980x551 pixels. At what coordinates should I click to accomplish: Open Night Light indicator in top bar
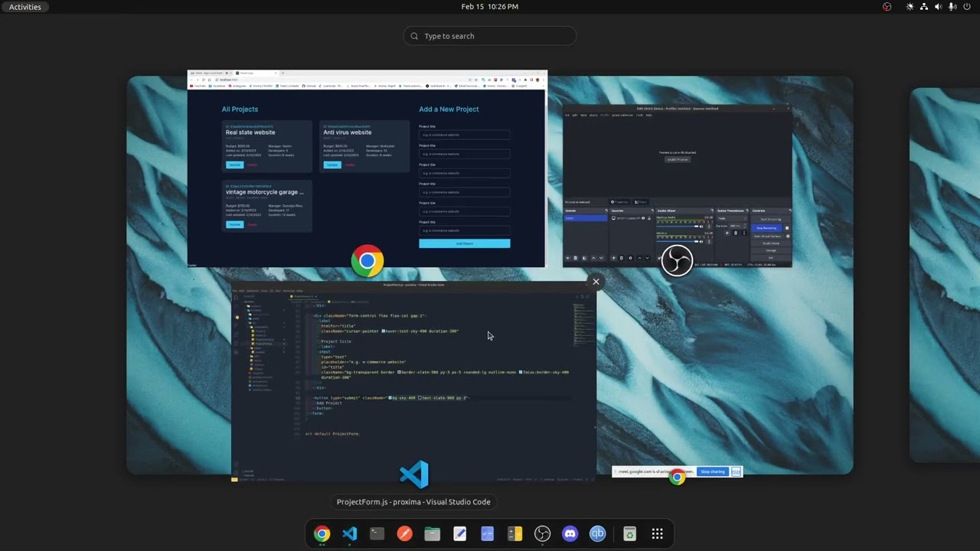[x=910, y=7]
